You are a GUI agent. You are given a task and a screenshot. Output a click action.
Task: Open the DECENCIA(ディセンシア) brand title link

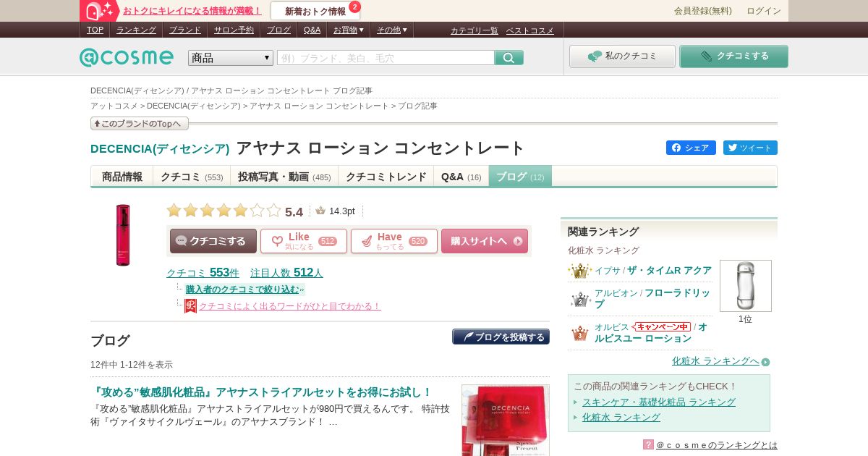160,148
